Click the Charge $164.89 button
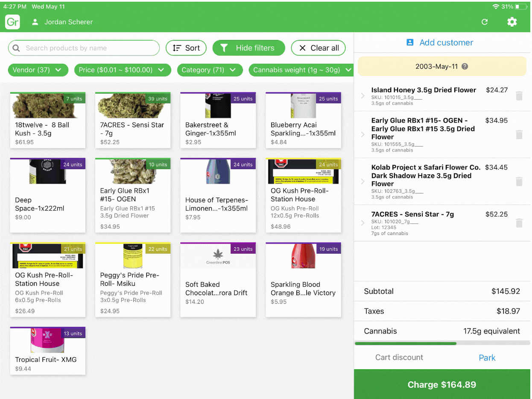The width and height of the screenshot is (532, 399). [x=442, y=384]
